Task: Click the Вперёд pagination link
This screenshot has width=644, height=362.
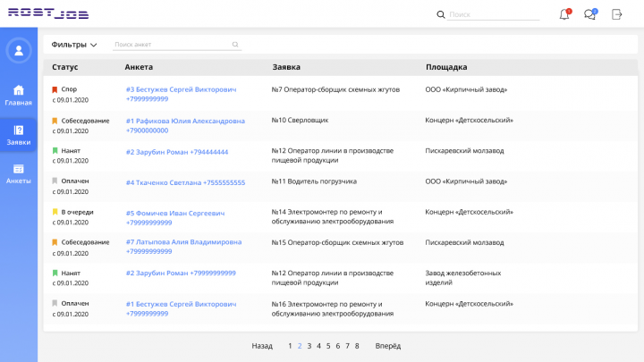Action: click(388, 346)
